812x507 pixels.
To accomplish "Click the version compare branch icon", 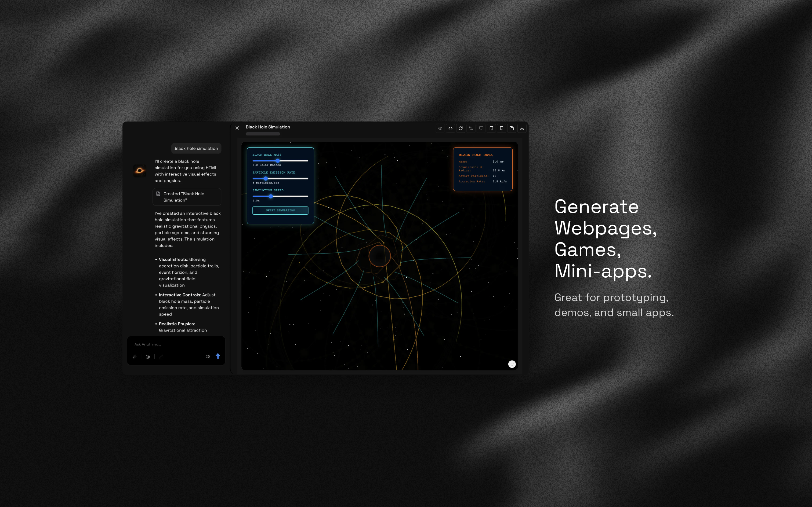I will coord(471,128).
